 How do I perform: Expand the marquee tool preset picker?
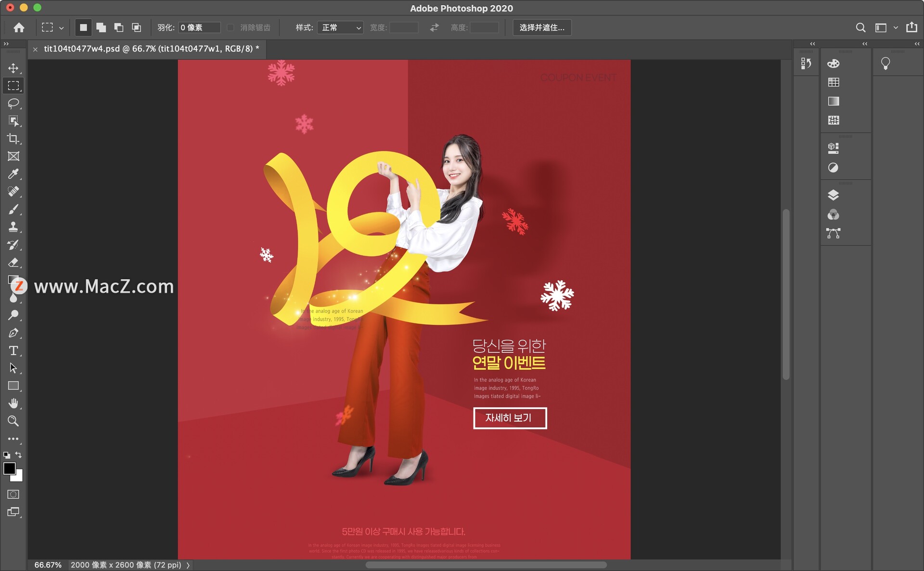point(61,28)
